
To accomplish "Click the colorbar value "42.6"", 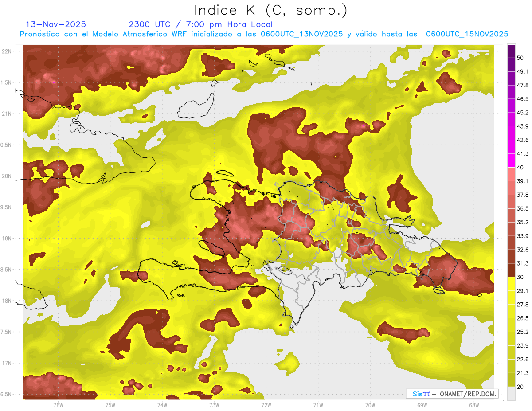I will tap(523, 140).
